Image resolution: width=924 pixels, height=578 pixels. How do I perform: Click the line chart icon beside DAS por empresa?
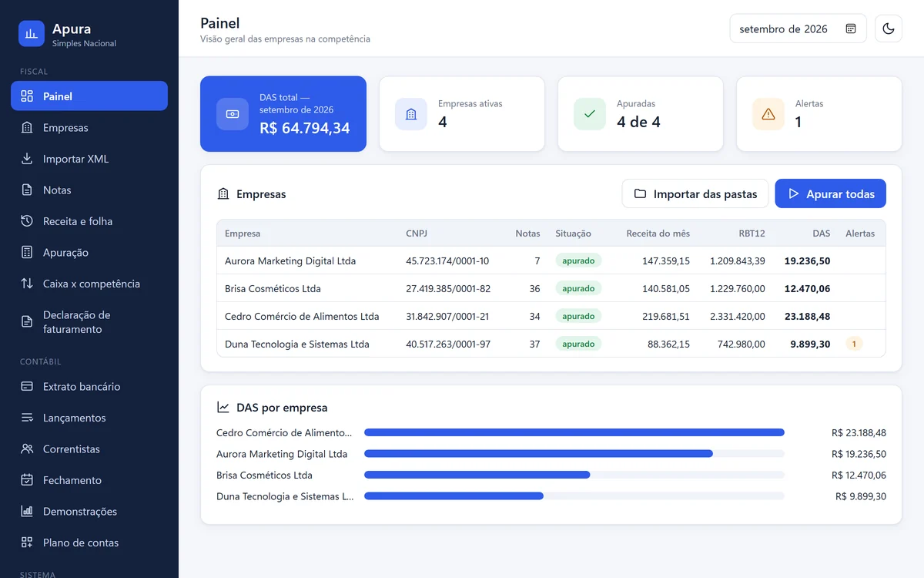click(223, 408)
